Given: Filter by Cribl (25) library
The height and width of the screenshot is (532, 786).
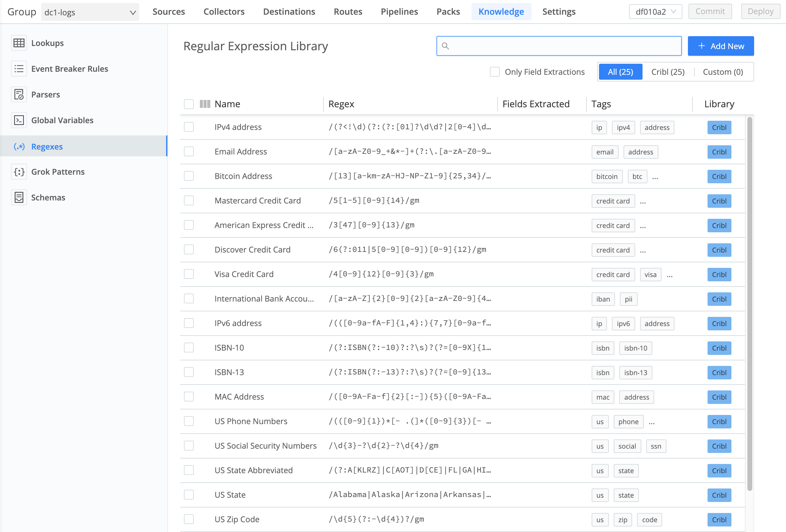Looking at the screenshot, I should coord(668,72).
